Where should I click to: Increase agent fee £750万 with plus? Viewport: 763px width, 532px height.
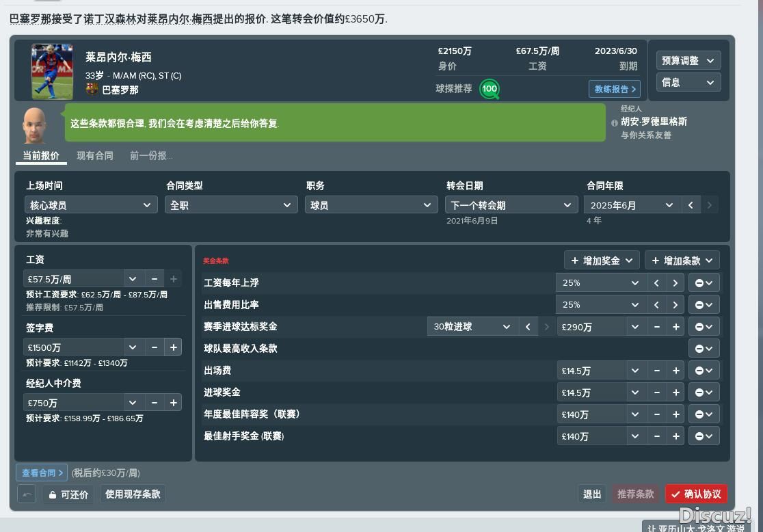173,403
